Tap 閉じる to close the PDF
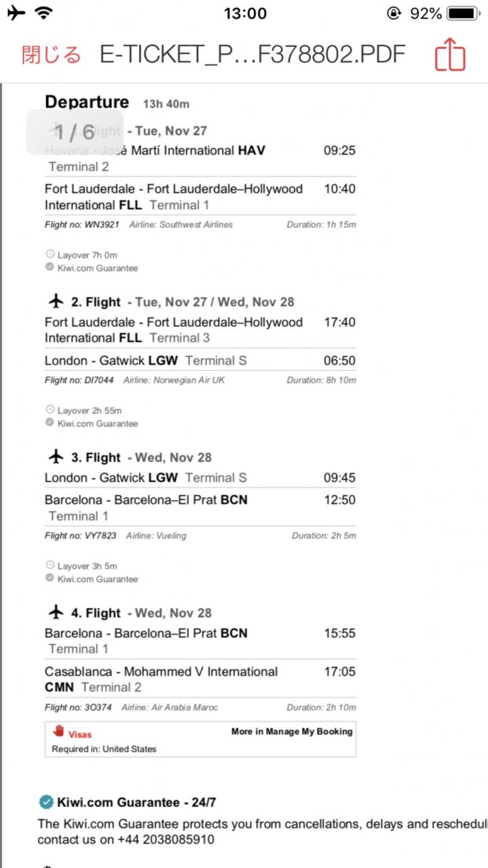The image size is (488, 868). [x=51, y=55]
